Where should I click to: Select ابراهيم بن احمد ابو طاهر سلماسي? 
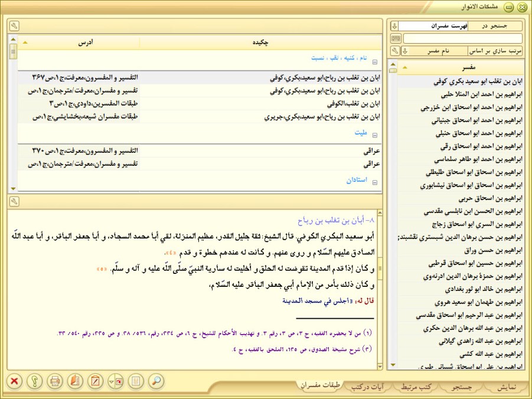point(461,159)
